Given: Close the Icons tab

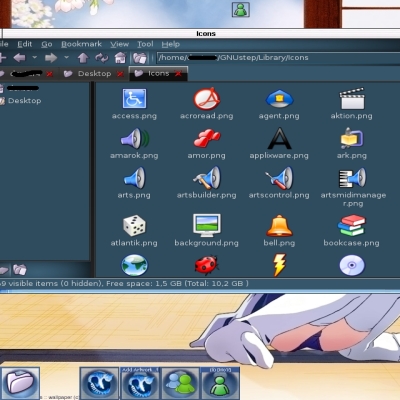Looking at the screenshot, I should (178, 74).
